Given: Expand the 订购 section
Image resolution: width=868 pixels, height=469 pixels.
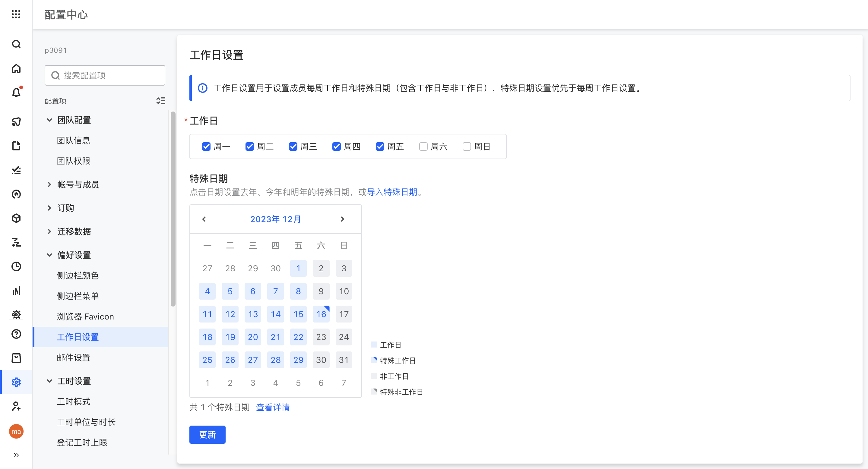Looking at the screenshot, I should pos(49,208).
